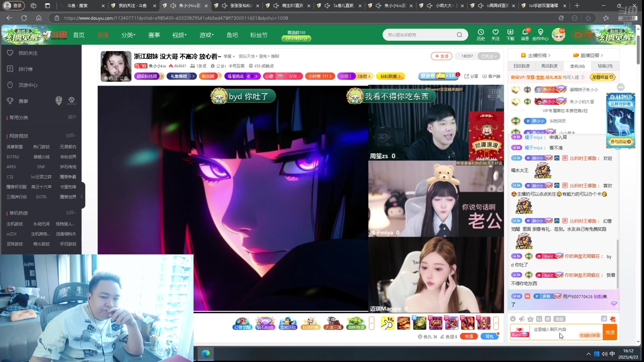Screen dimensions: 644x362
Task: Click the 分享 share icon
Action: click(x=471, y=76)
